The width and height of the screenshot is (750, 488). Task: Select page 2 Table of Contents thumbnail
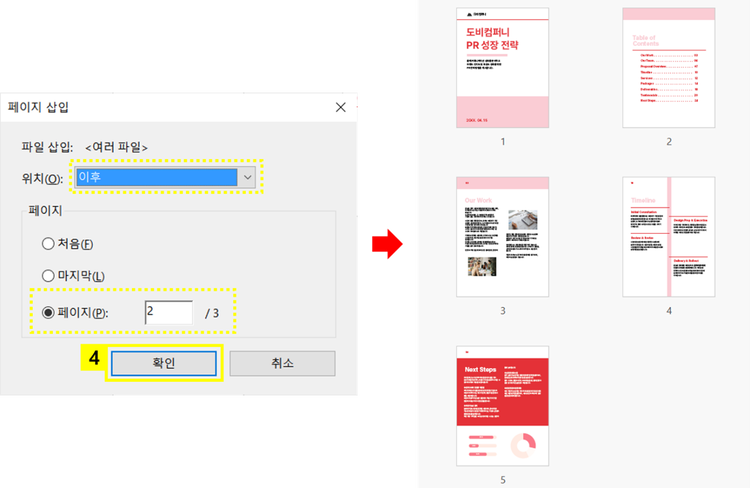pyautogui.click(x=669, y=67)
